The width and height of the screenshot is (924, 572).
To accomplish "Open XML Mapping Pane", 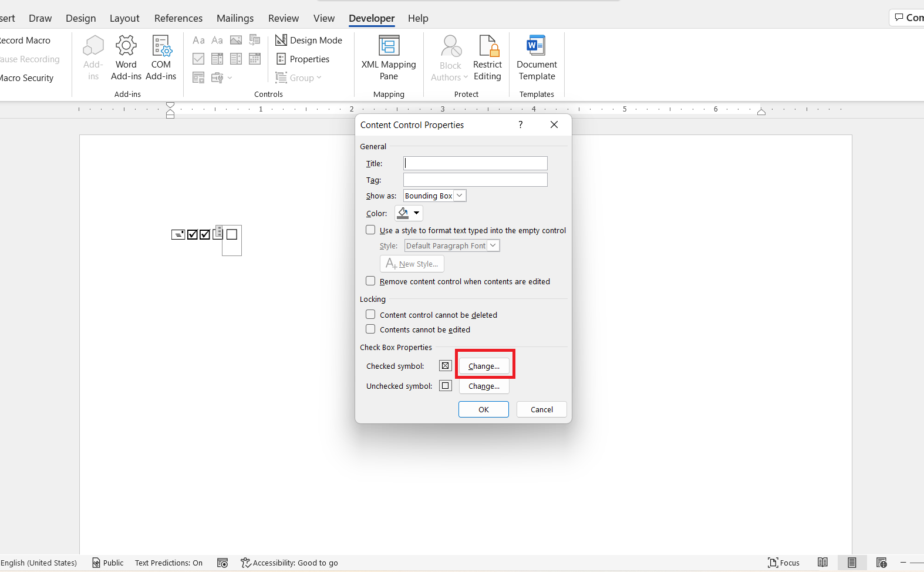I will click(389, 58).
